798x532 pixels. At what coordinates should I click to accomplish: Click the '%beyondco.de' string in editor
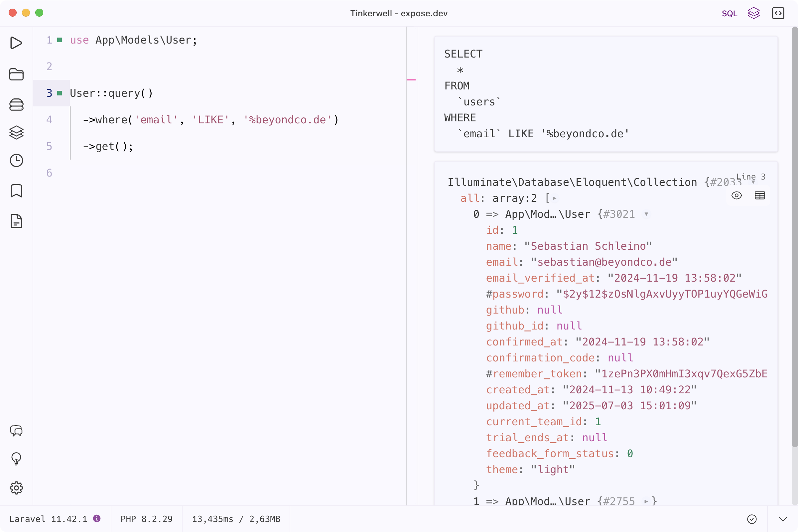click(287, 120)
